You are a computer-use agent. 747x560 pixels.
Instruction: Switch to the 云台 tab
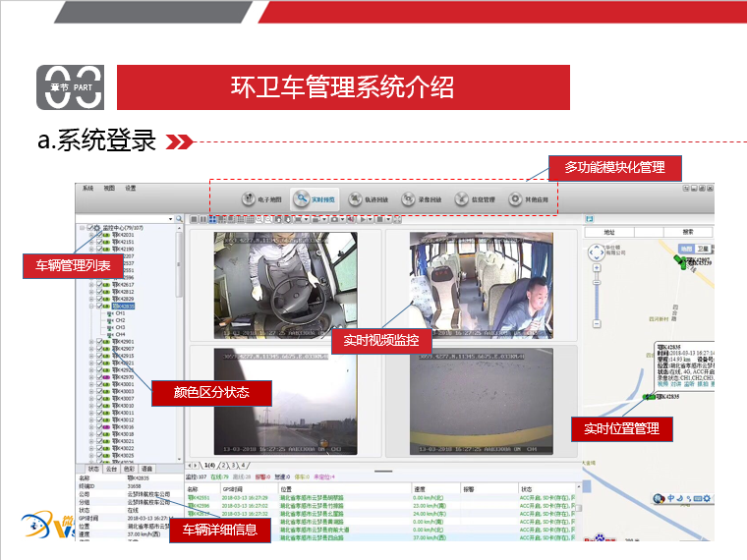pyautogui.click(x=111, y=469)
